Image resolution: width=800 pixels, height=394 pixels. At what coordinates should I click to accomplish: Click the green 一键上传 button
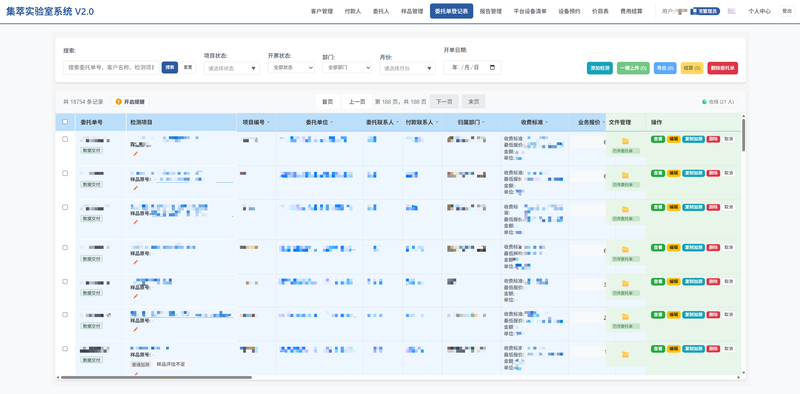(x=633, y=68)
